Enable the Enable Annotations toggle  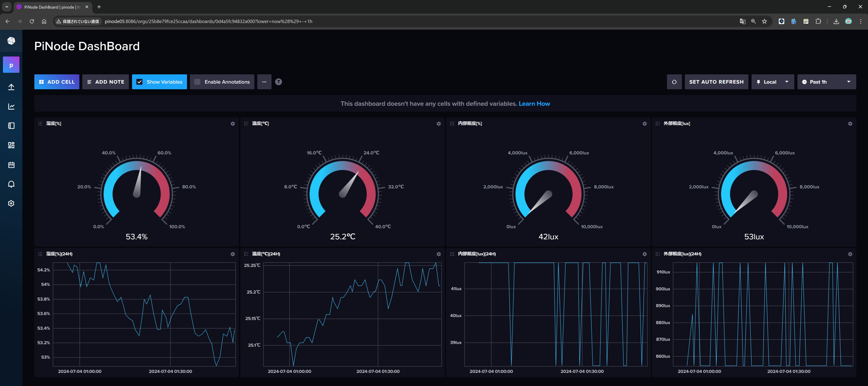[x=198, y=82]
